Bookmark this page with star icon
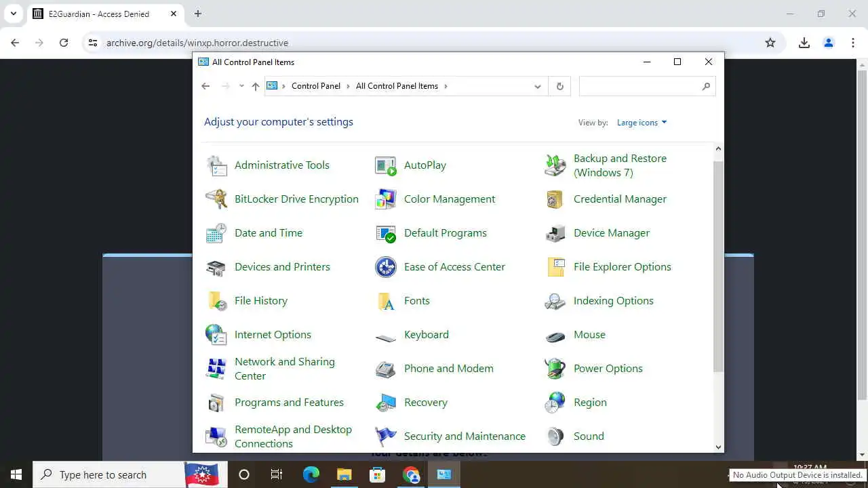The width and height of the screenshot is (868, 488). [770, 43]
